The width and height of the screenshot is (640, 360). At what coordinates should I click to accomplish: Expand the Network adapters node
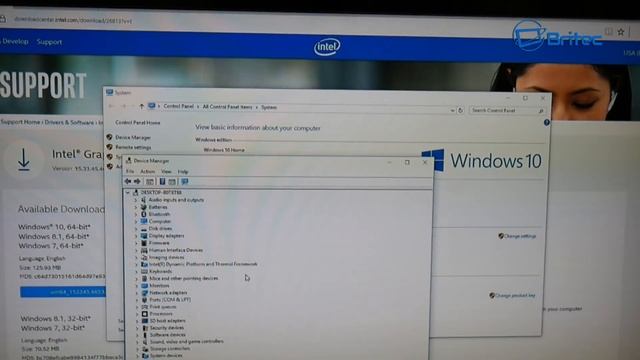[137, 293]
